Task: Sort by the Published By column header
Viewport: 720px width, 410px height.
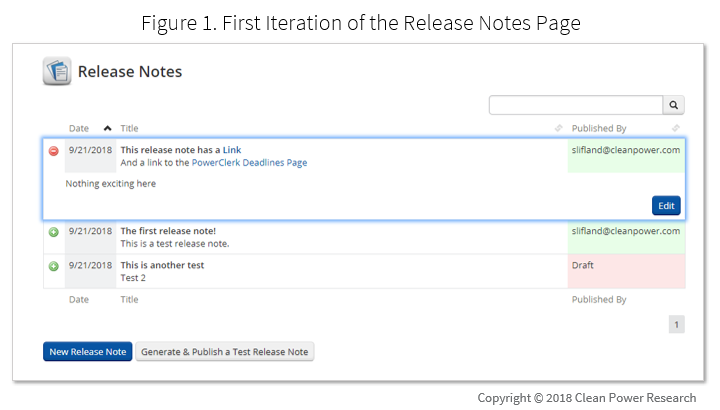Action: (599, 128)
